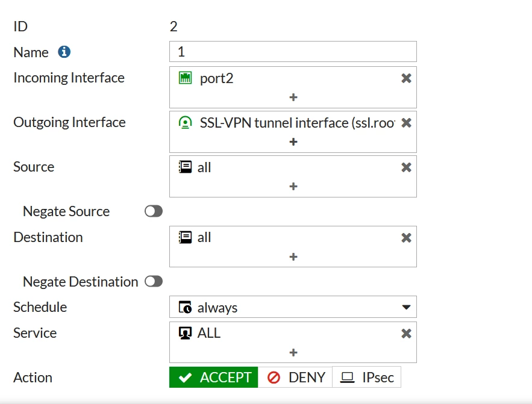Viewport: 532px width, 404px height.
Task: Select the 'all' text in Destination
Action: click(x=204, y=238)
